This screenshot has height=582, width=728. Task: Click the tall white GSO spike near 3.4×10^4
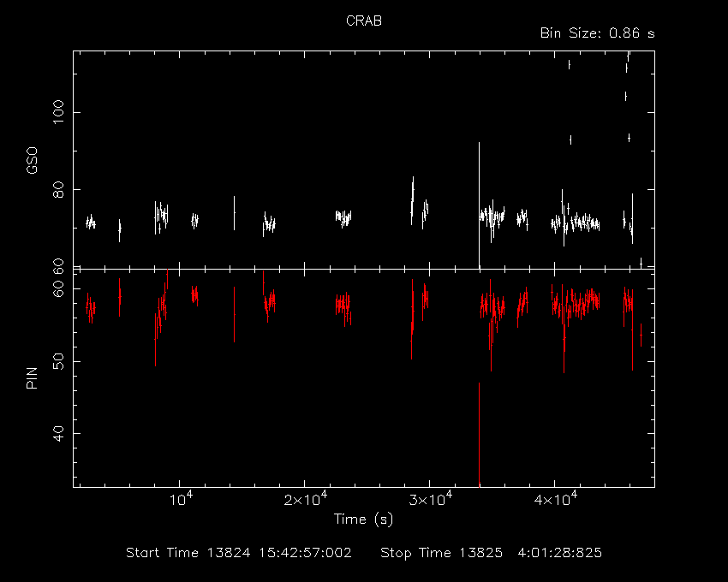pos(479,205)
